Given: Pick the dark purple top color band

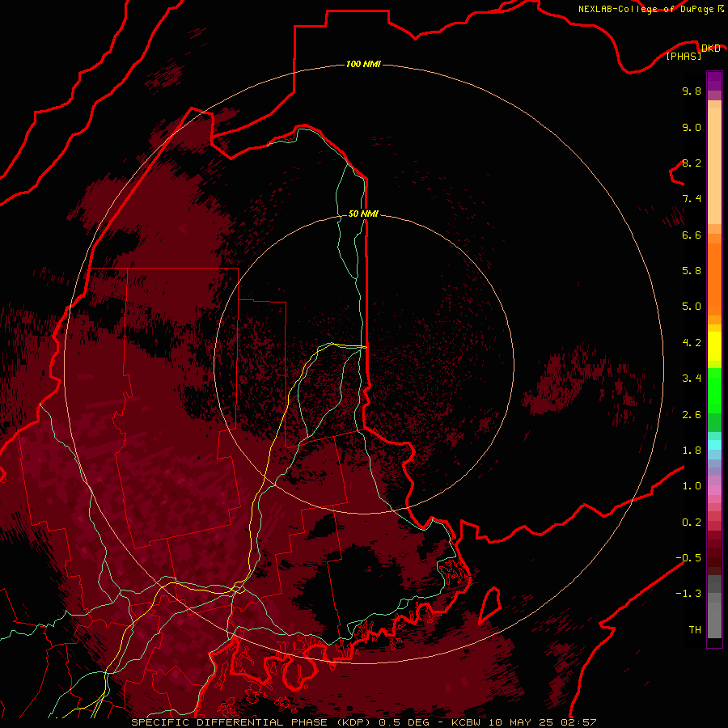Looking at the screenshot, I should (x=714, y=81).
